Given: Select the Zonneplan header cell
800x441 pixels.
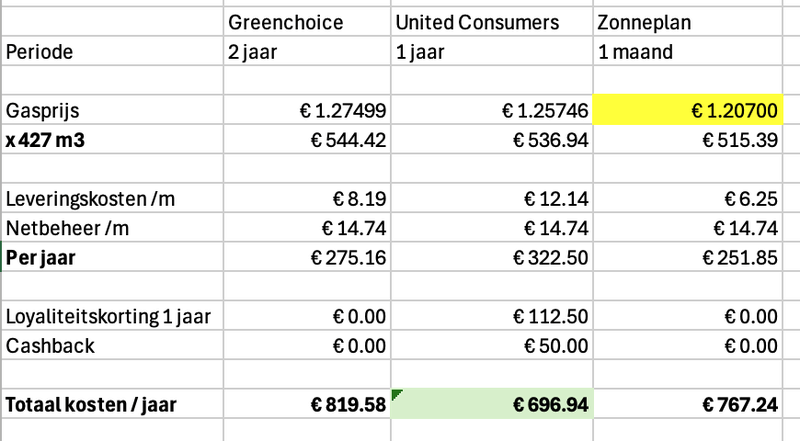Looking at the screenshot, I should click(687, 22).
